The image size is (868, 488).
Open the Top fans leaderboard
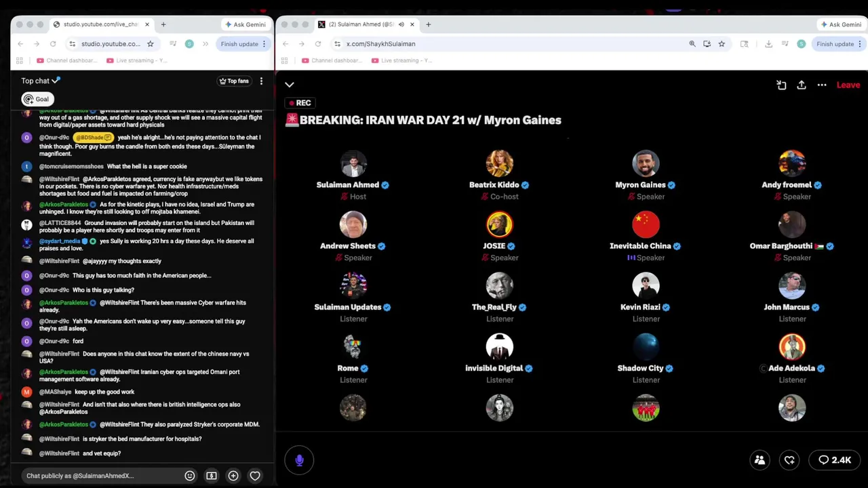click(x=234, y=81)
